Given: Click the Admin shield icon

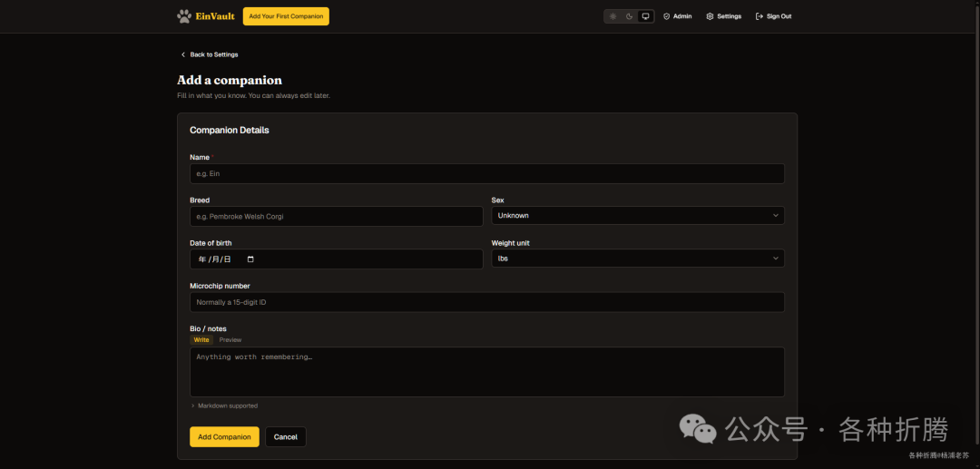Looking at the screenshot, I should [667, 16].
